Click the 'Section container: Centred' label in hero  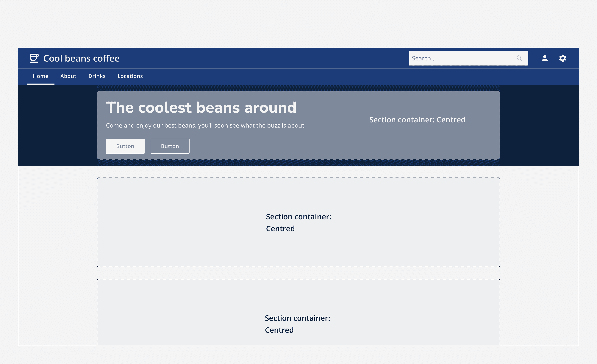[x=417, y=119]
